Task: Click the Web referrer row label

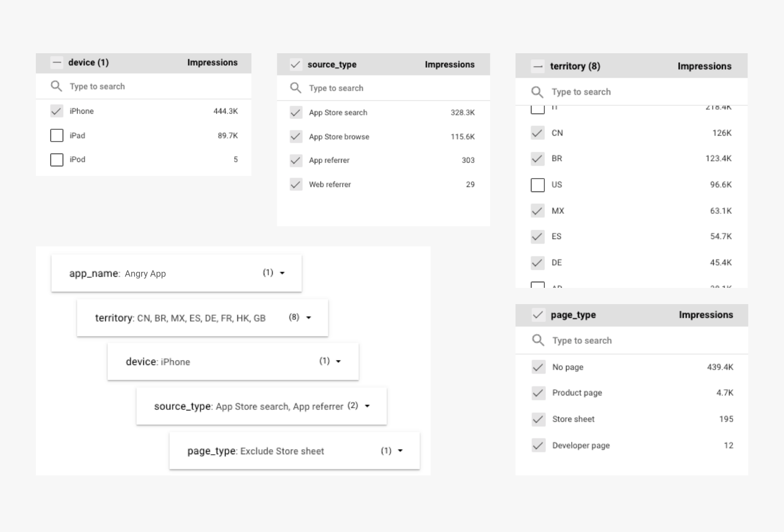Action: tap(330, 184)
